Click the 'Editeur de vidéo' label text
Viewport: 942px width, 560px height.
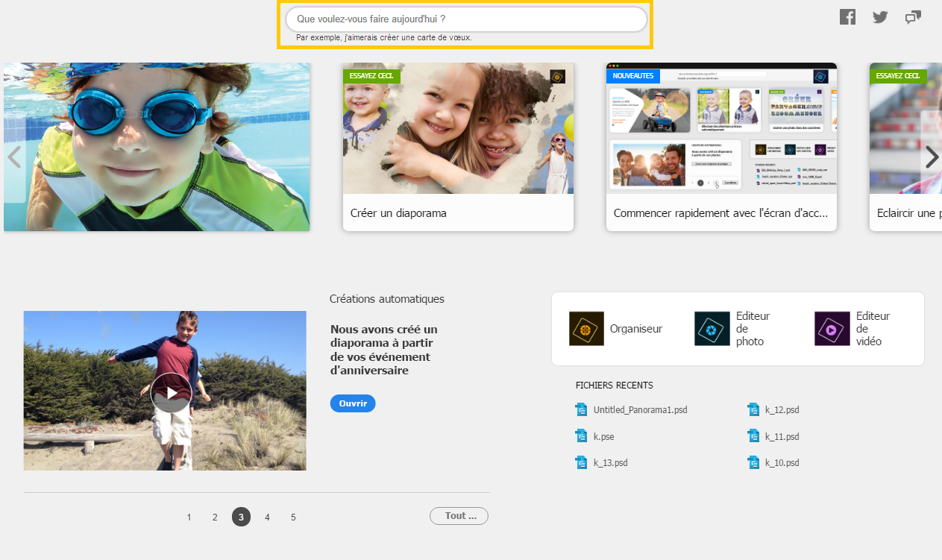tap(873, 329)
